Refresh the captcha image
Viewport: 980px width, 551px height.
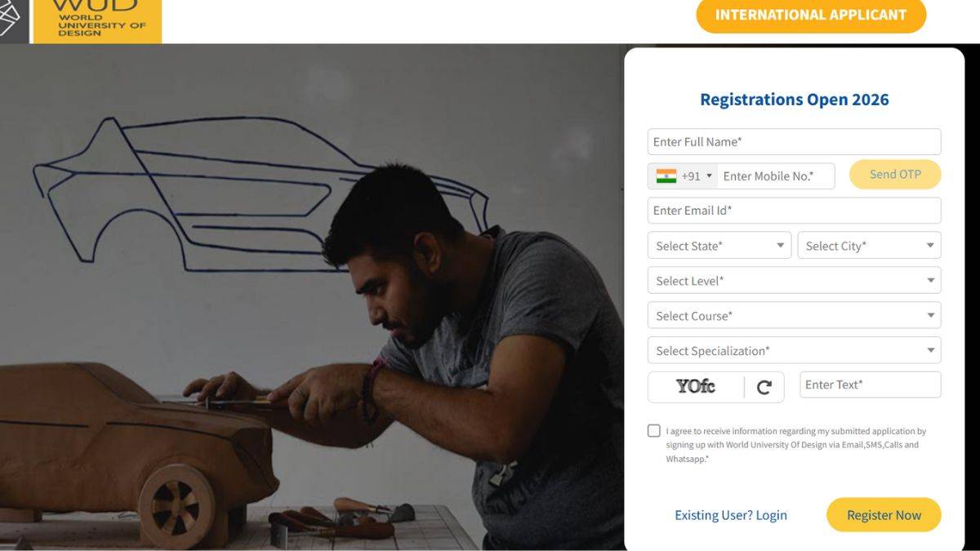pos(764,388)
